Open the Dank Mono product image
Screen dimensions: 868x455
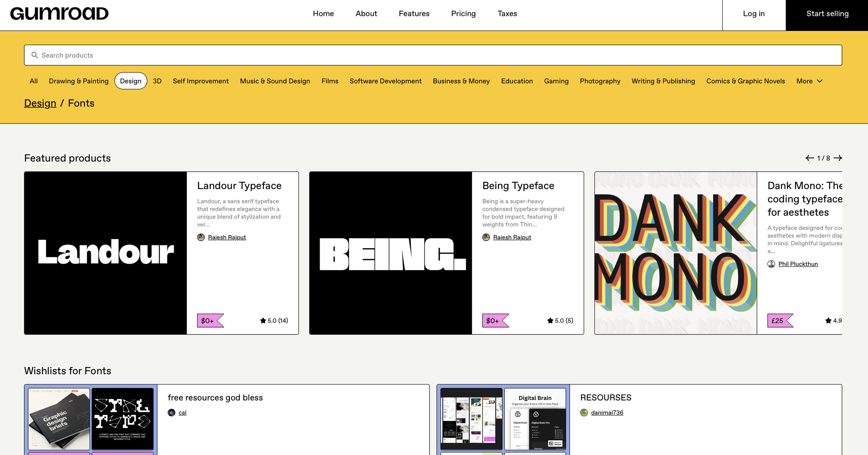pos(675,253)
